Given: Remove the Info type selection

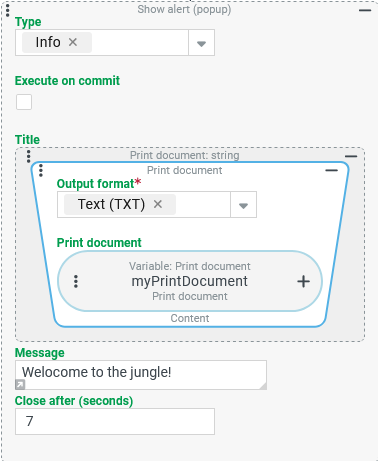Looking at the screenshot, I should click(x=73, y=42).
